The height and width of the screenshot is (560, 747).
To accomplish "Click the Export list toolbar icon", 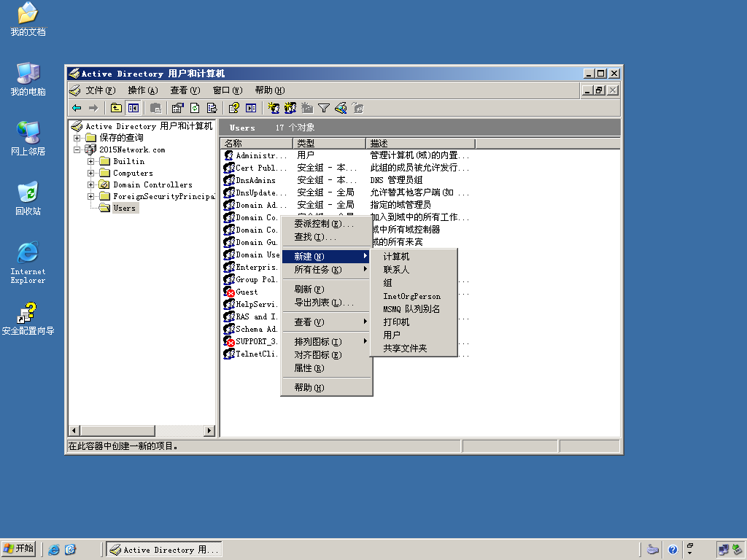I will point(212,108).
